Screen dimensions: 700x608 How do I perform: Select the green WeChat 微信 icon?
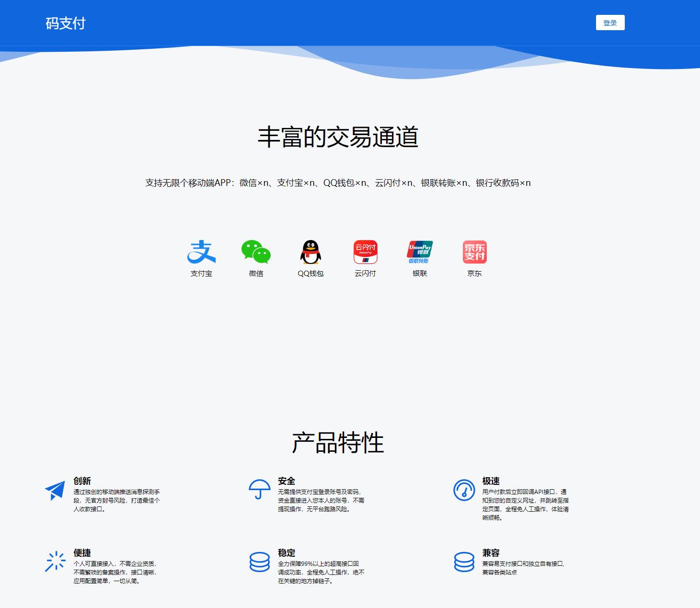pos(256,252)
